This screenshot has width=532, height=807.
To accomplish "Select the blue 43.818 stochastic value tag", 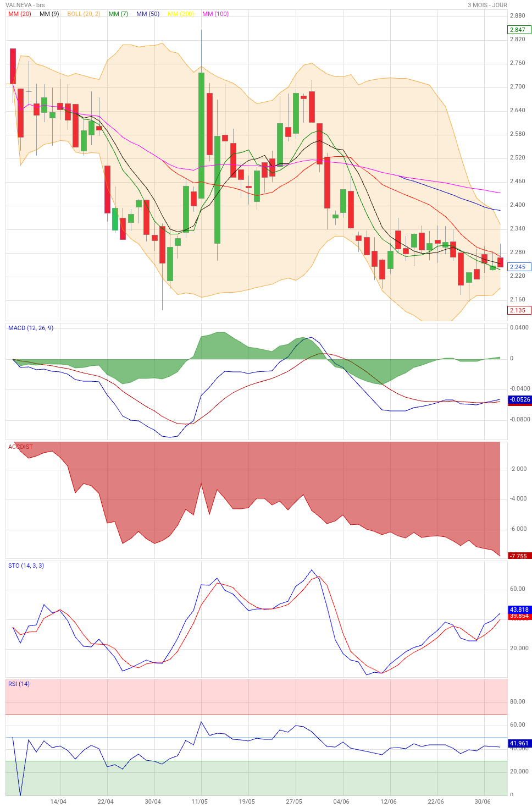I will point(519,610).
